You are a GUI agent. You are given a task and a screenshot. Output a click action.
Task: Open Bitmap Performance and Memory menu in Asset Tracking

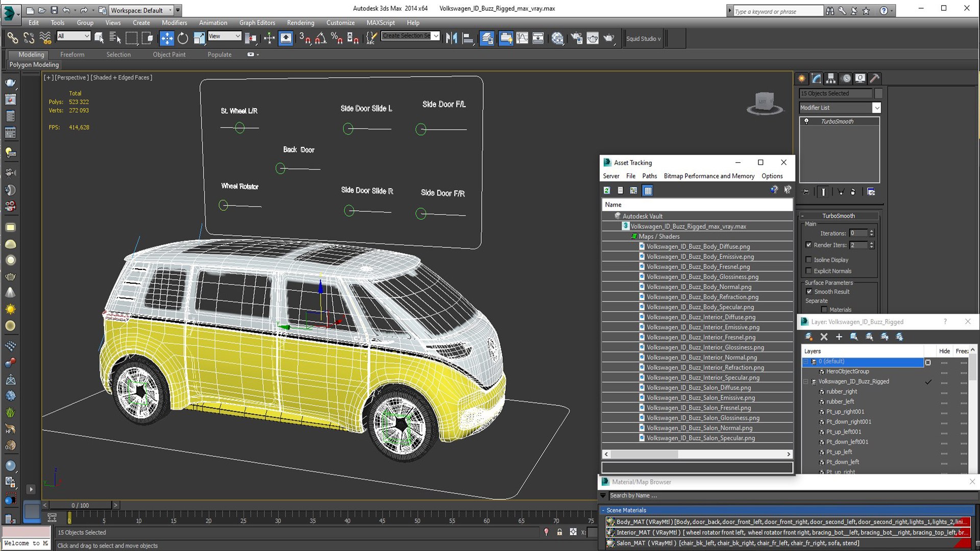[709, 176]
